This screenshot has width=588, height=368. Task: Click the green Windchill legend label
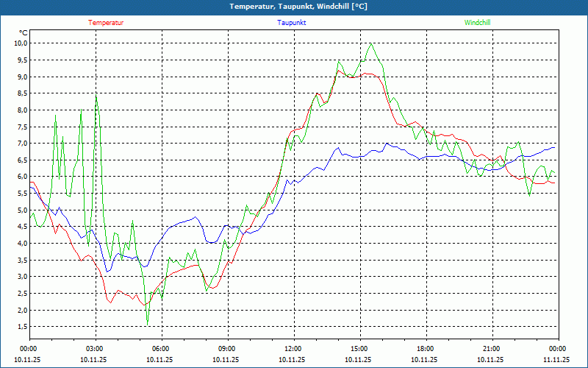click(x=478, y=23)
